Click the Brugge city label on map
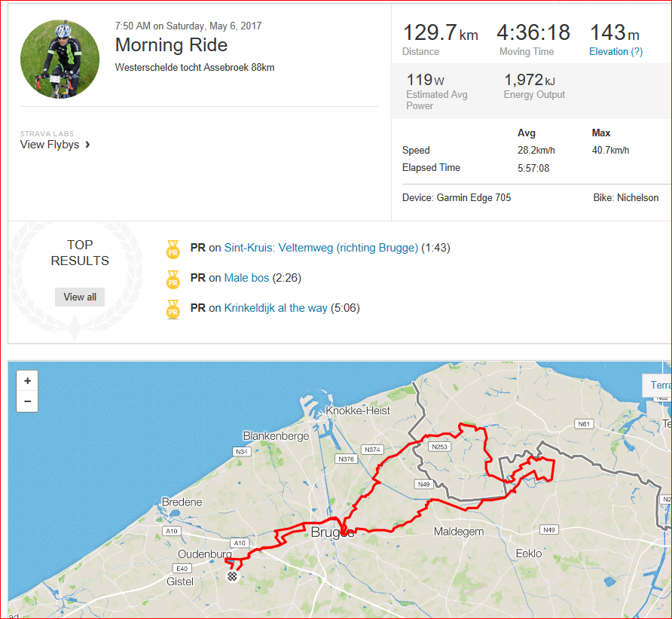 (x=332, y=532)
